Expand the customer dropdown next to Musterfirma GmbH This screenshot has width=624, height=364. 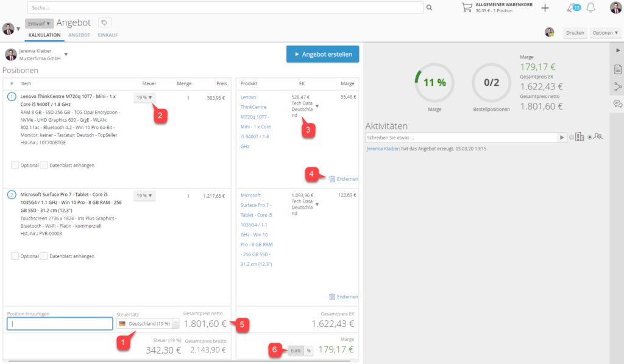[x=66, y=54]
